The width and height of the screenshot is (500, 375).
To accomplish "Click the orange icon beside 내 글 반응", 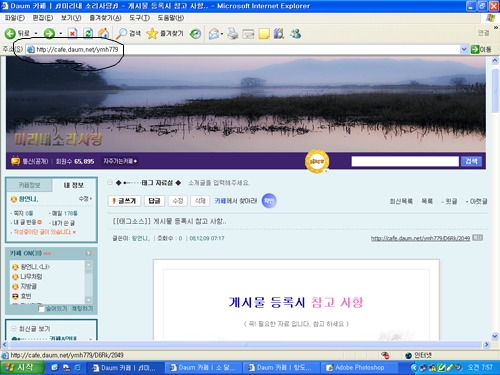I will click(x=39, y=222).
